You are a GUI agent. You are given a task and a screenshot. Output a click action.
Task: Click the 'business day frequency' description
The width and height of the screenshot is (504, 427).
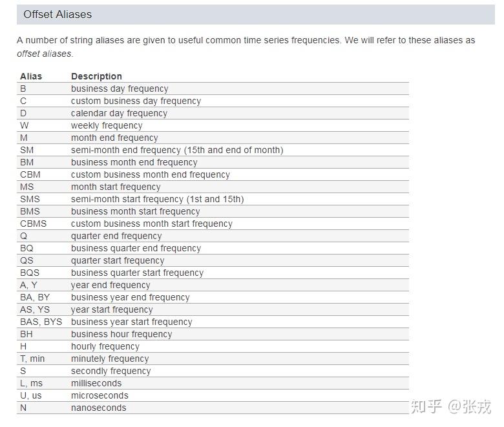[x=120, y=89]
